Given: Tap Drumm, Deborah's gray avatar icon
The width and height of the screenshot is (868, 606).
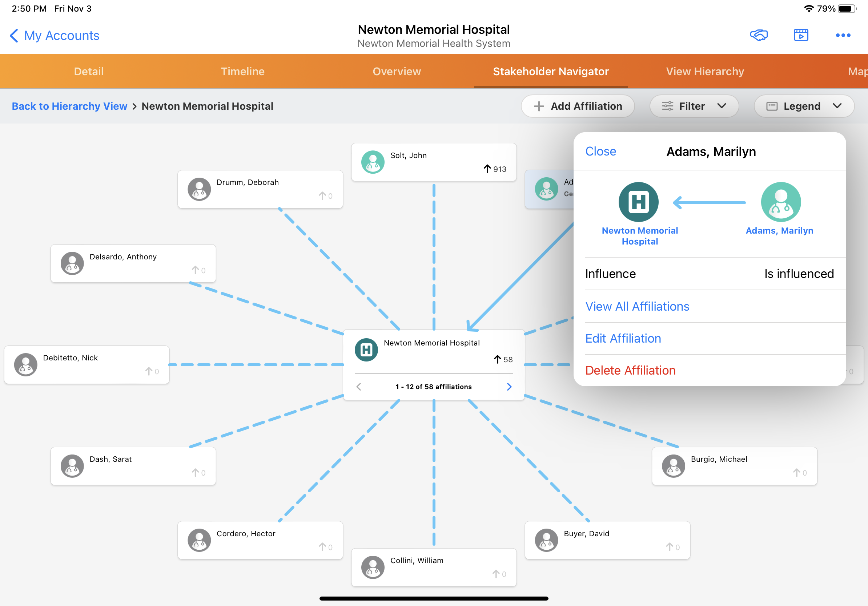Looking at the screenshot, I should [199, 189].
